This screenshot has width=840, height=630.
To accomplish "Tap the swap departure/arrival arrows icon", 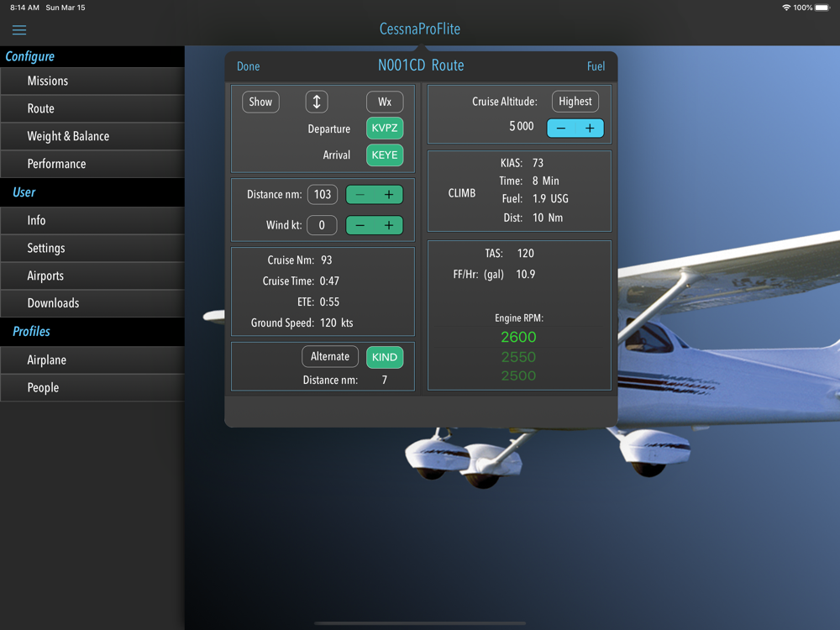I will point(317,102).
